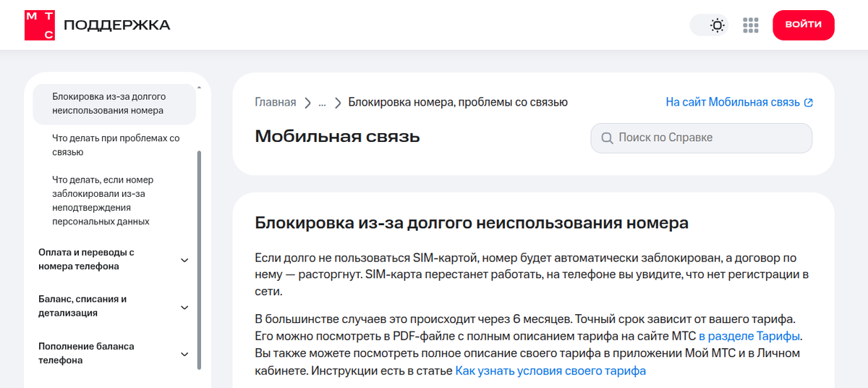
Task: Open 'Баланс, списания и детализация' section
Action: click(82, 306)
